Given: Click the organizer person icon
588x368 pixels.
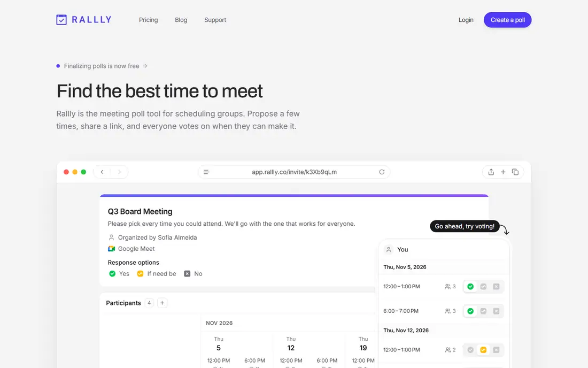Looking at the screenshot, I should 111,237.
